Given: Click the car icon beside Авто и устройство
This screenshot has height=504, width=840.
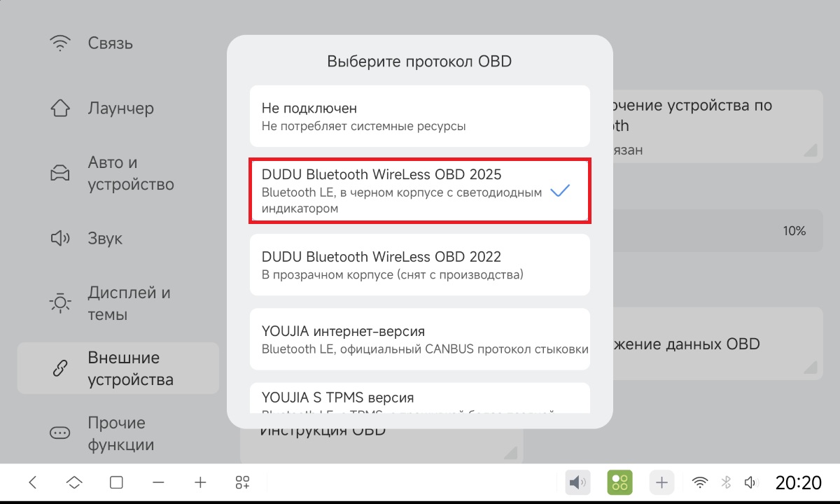Looking at the screenshot, I should 60,173.
